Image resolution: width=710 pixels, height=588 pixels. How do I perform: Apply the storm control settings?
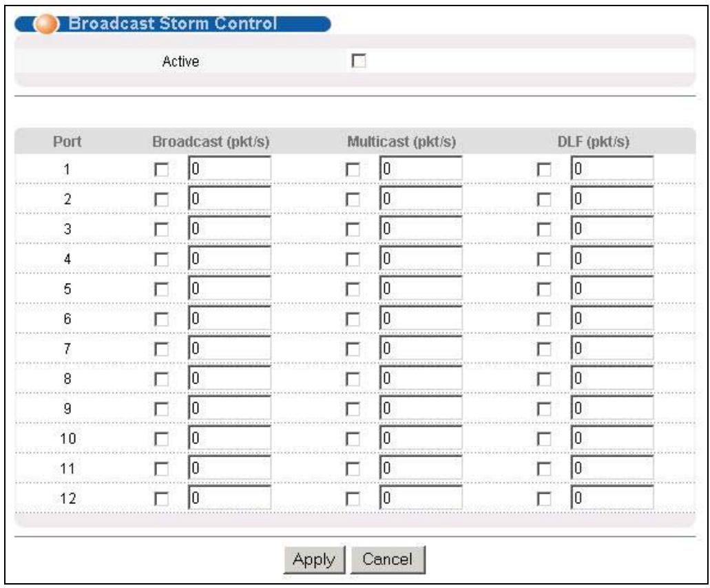[314, 560]
